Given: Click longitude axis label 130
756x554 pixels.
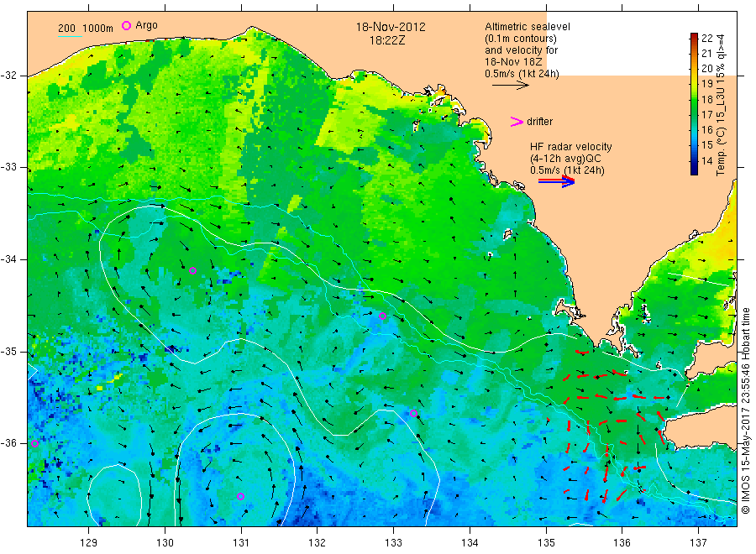Looking at the screenshot, I should coord(165,542).
